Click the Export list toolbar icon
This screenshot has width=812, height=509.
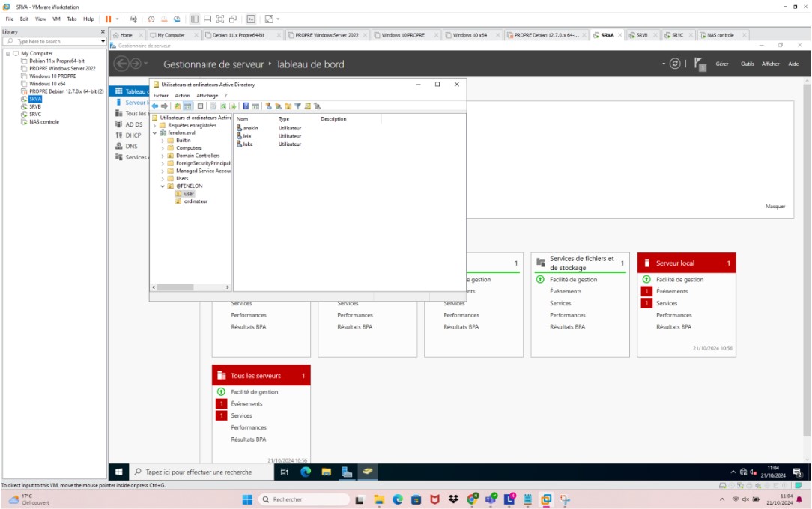(233, 106)
